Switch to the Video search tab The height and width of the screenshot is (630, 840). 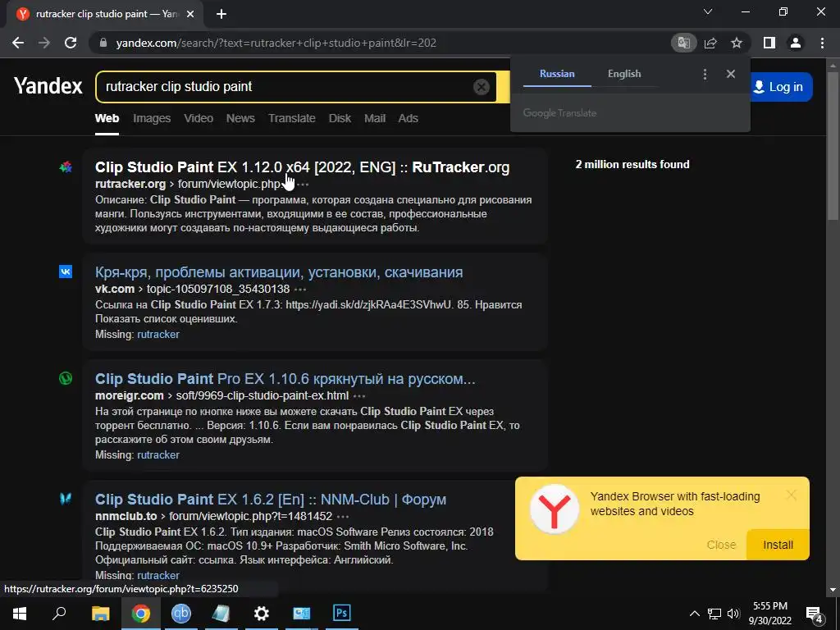point(199,118)
